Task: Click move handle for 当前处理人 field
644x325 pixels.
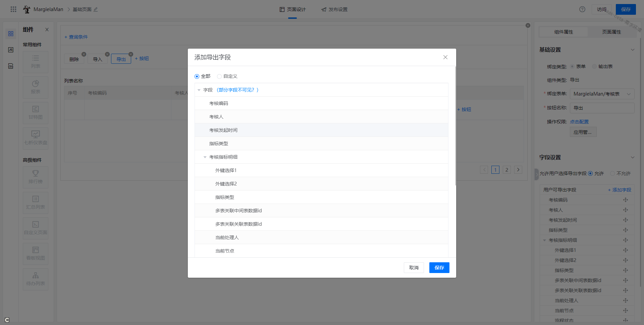Action: (626, 301)
